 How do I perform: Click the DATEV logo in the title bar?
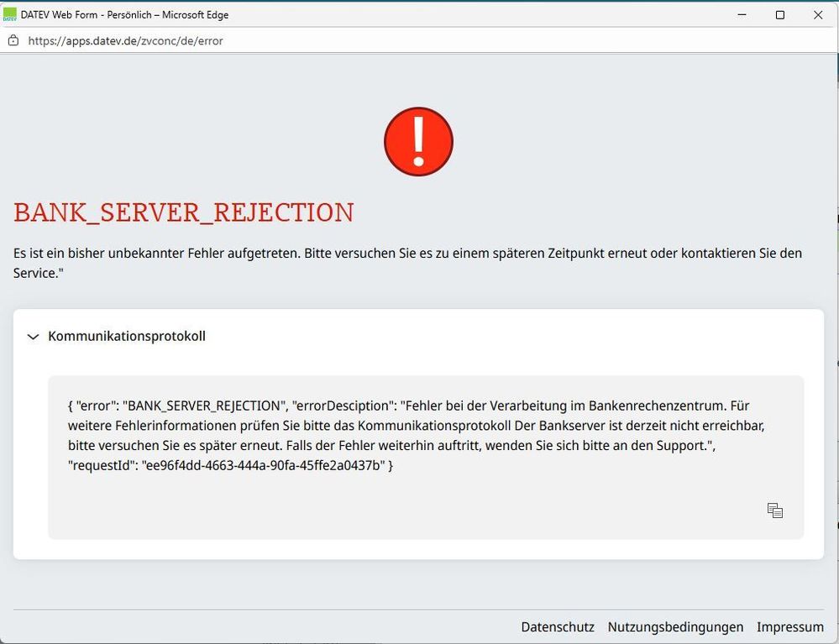(x=10, y=14)
